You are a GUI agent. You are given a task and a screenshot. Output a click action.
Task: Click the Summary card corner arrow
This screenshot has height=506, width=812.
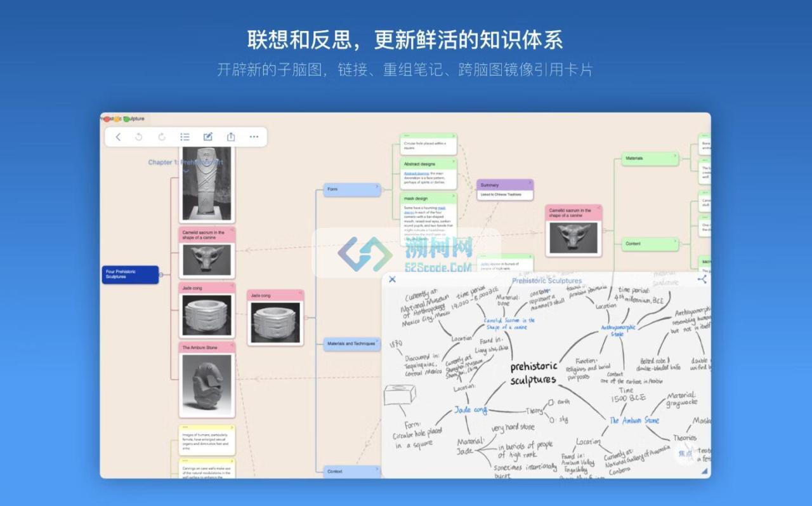(x=530, y=183)
